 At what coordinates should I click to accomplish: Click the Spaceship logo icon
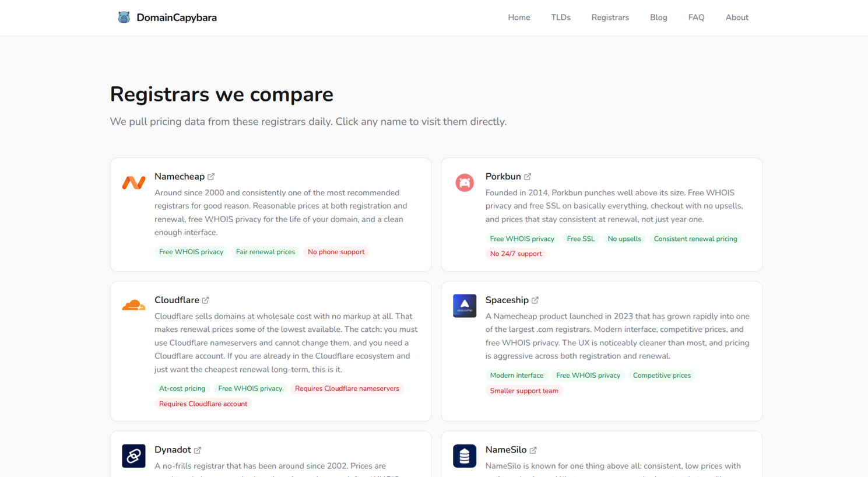[465, 306]
